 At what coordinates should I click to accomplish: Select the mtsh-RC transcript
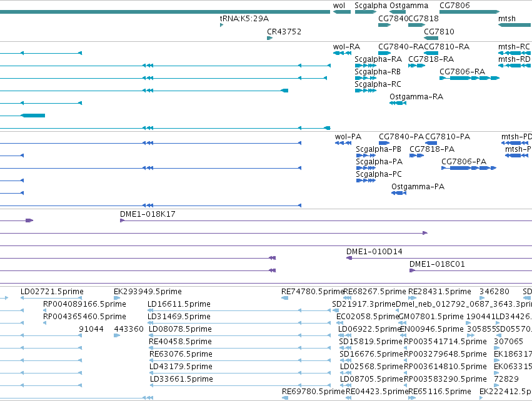[x=514, y=53]
